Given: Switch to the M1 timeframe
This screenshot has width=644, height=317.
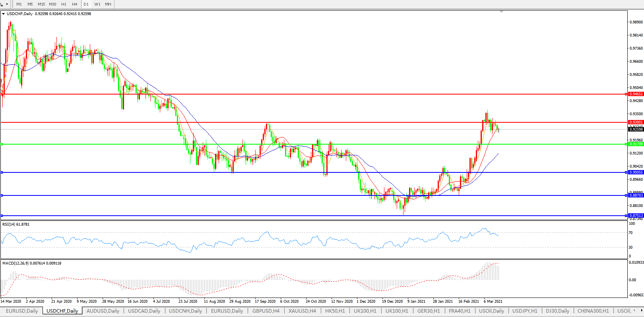Looking at the screenshot, I should tap(19, 4).
